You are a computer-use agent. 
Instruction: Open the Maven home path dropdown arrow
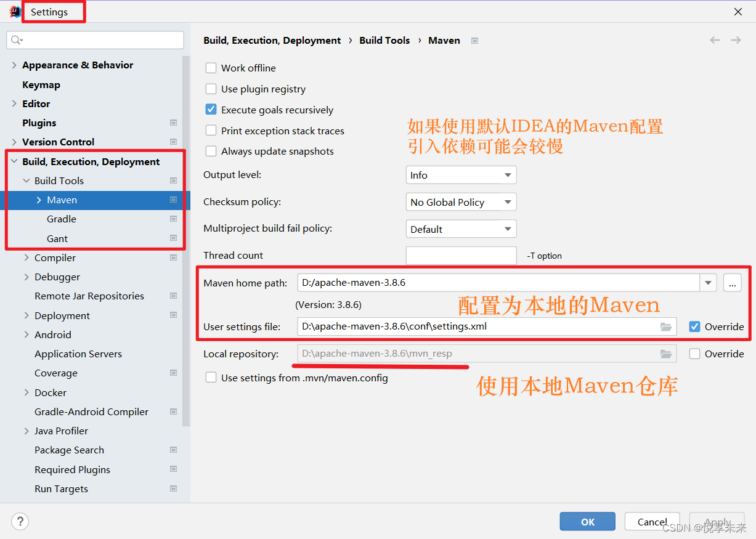[709, 283]
